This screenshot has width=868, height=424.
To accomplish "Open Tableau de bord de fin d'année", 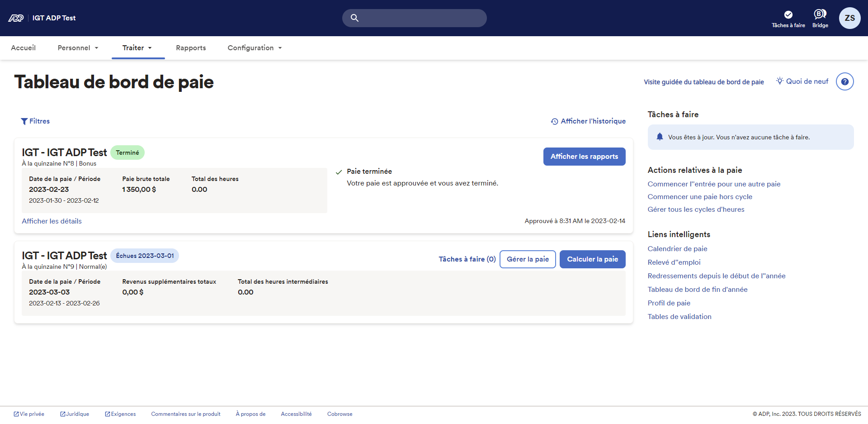I will [x=698, y=290].
